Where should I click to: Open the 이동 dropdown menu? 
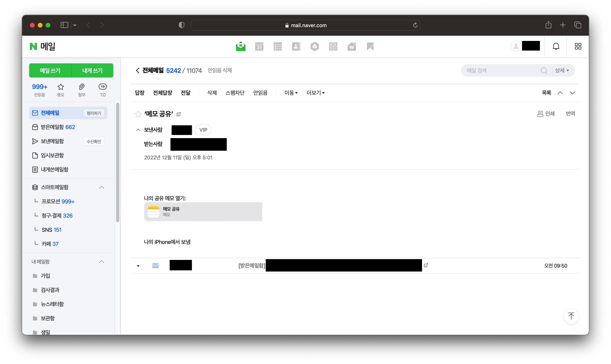[x=291, y=93]
